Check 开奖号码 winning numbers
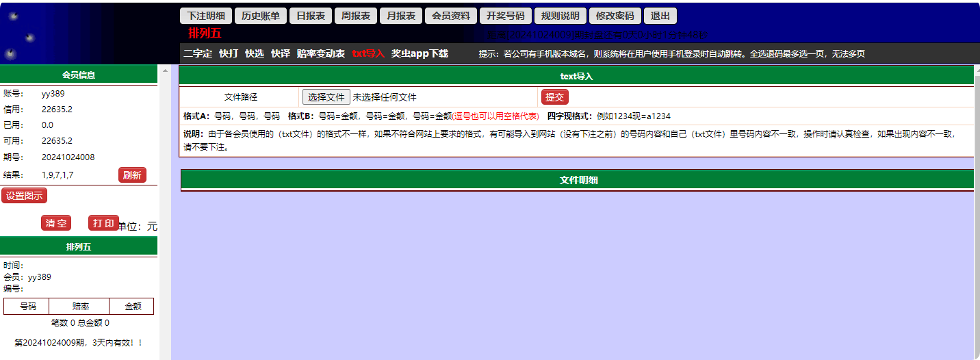 pos(505,16)
